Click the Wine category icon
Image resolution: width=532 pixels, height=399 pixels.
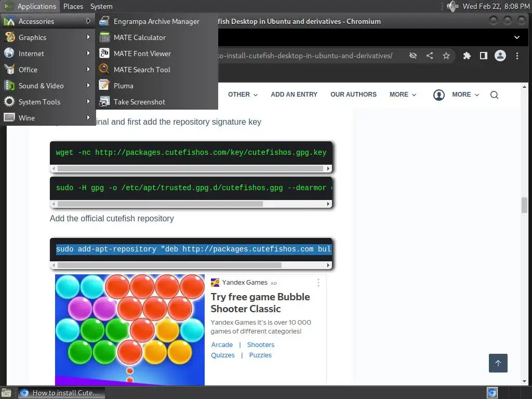[x=9, y=117]
